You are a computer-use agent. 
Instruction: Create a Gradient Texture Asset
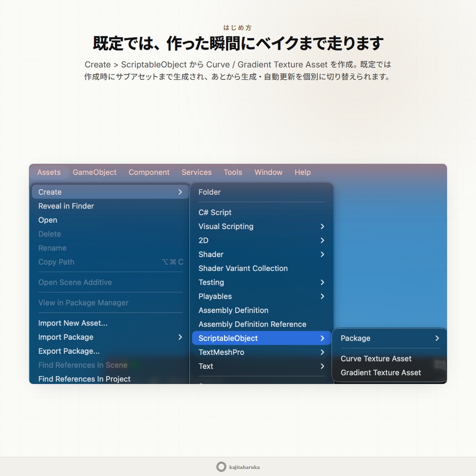[x=390, y=372]
